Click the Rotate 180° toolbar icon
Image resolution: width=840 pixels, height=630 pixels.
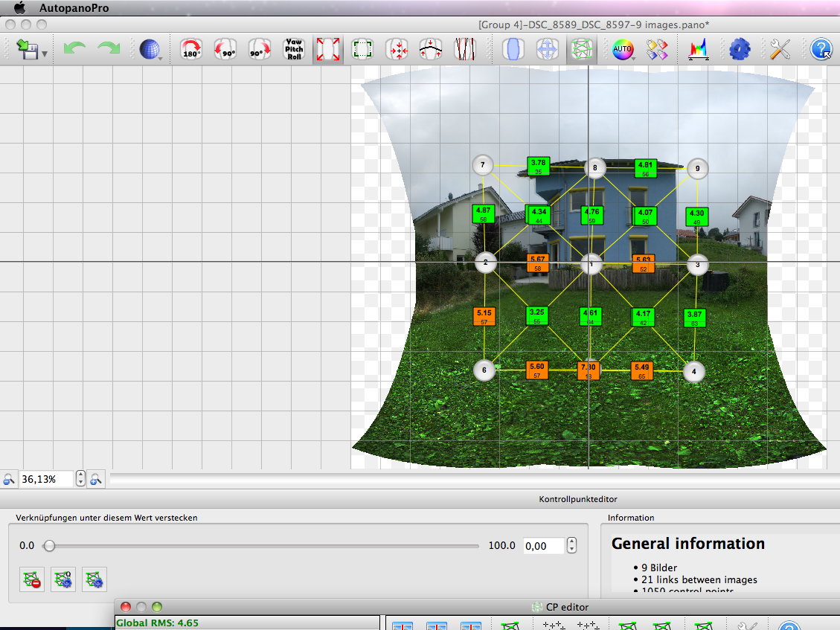point(191,51)
